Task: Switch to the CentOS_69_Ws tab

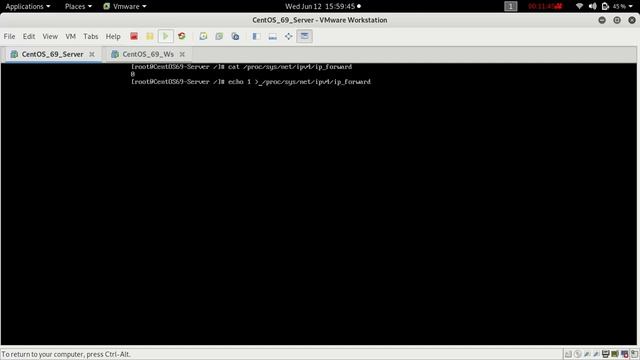Action: pyautogui.click(x=148, y=54)
